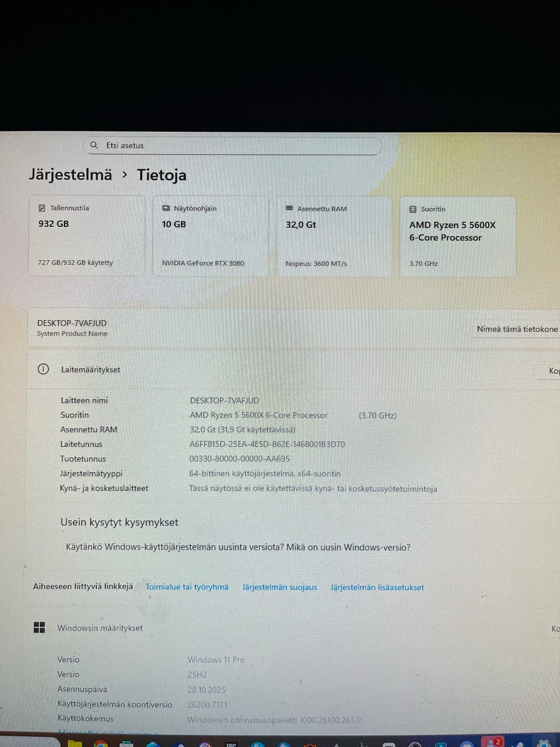Open the 32,0 Gt RAM card

click(x=334, y=236)
